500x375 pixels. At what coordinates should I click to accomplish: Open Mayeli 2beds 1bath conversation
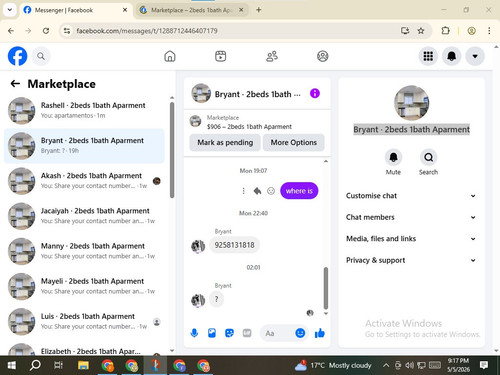click(x=84, y=286)
